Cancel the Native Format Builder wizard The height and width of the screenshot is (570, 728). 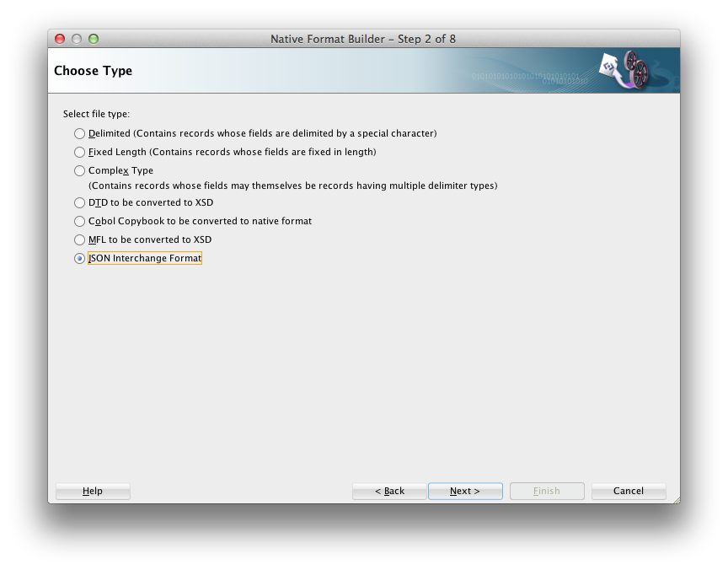coord(628,491)
